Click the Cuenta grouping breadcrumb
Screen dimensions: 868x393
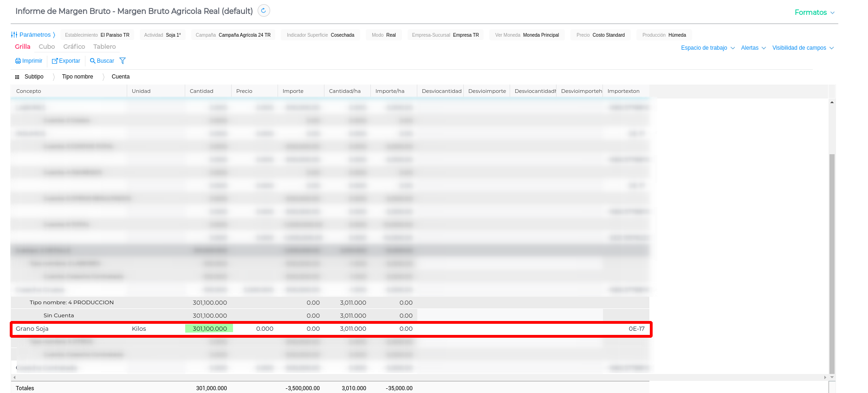coord(121,77)
